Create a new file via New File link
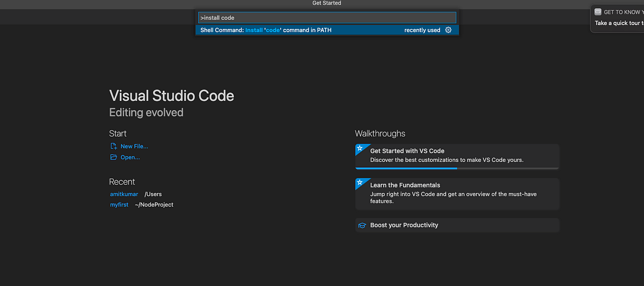Image resolution: width=644 pixels, height=286 pixels. 134,146
